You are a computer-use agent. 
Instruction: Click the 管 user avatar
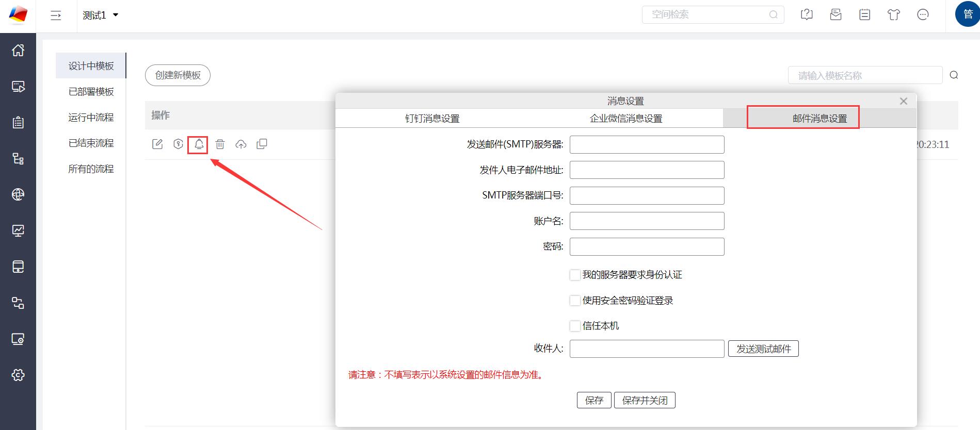[x=968, y=14]
